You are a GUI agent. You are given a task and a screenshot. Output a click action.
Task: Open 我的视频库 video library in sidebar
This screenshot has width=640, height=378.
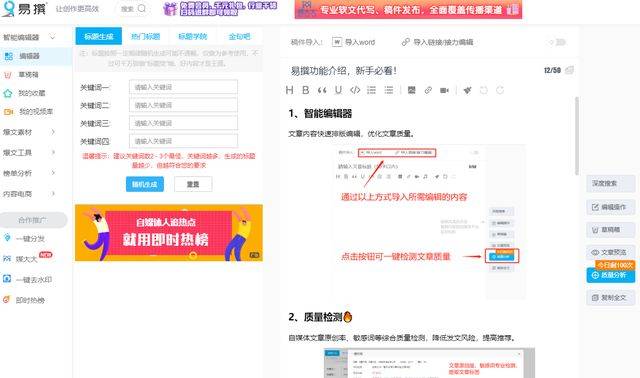pyautogui.click(x=36, y=111)
